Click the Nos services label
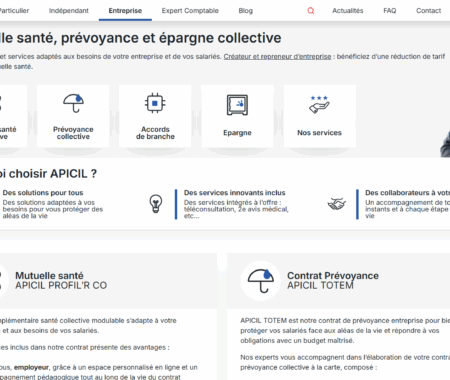This screenshot has height=380, width=450. (x=319, y=133)
